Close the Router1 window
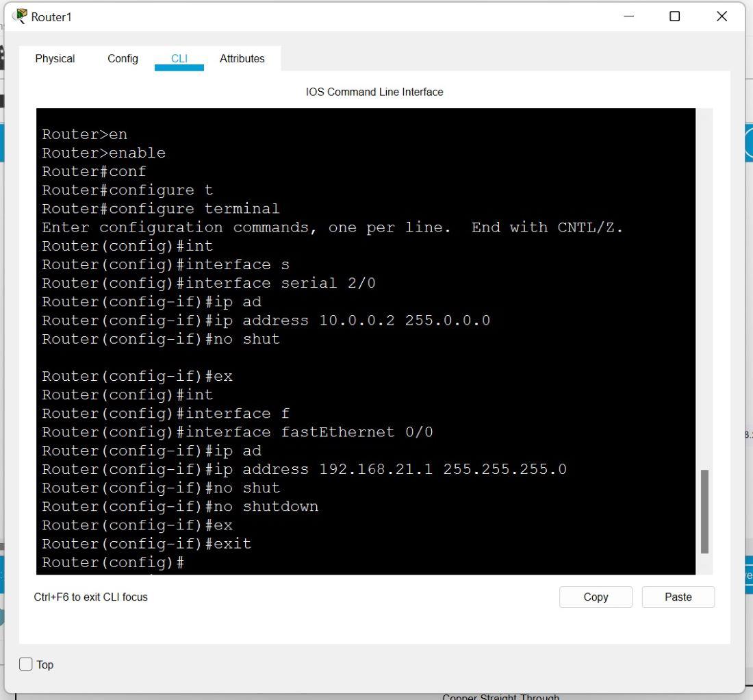Screen dimensions: 753x700 click(721, 16)
